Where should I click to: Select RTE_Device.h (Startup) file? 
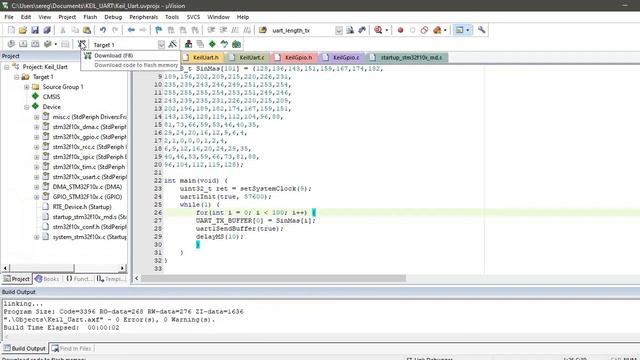(82, 207)
